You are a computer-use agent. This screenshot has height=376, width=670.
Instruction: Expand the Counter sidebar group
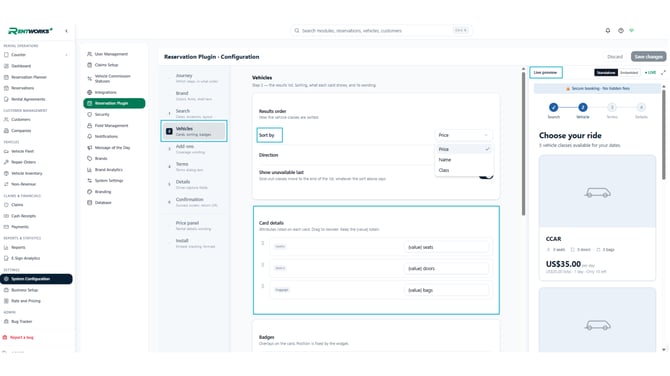click(x=66, y=55)
